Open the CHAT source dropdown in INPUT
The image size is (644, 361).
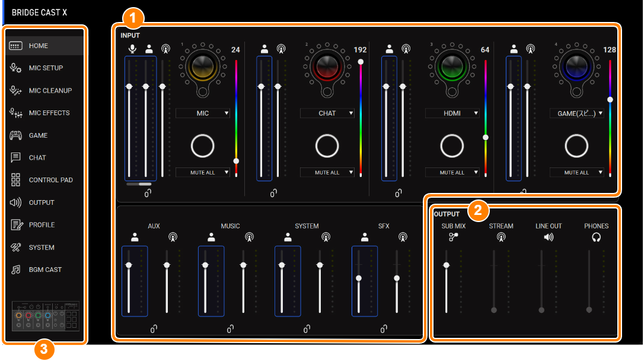(x=327, y=113)
